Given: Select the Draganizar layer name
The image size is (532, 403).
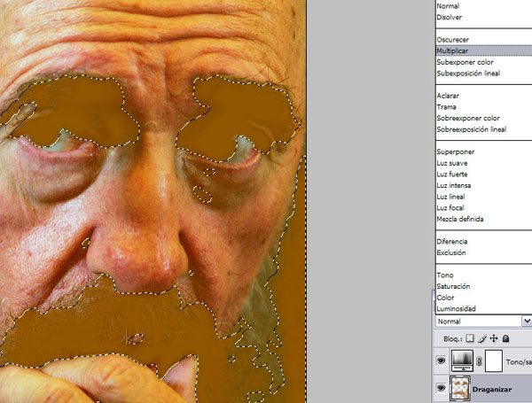Looking at the screenshot, I should (492, 390).
